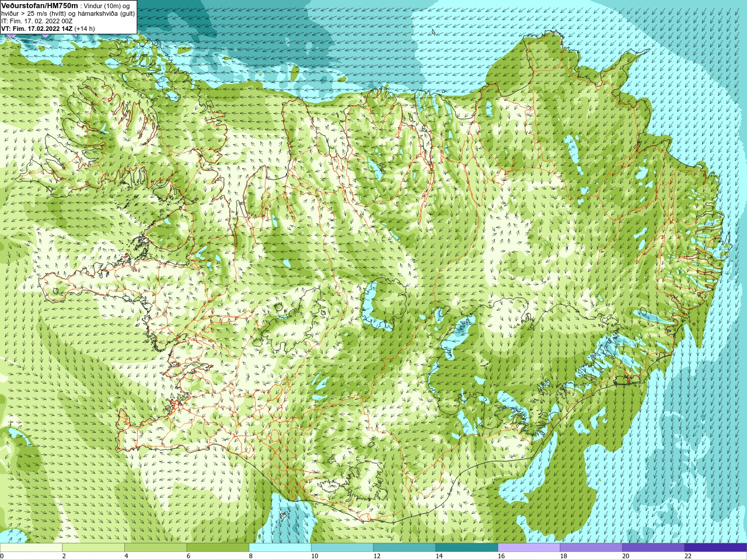Click the 20–22 m/s violet swatch
747x560 pixels.
[654, 548]
